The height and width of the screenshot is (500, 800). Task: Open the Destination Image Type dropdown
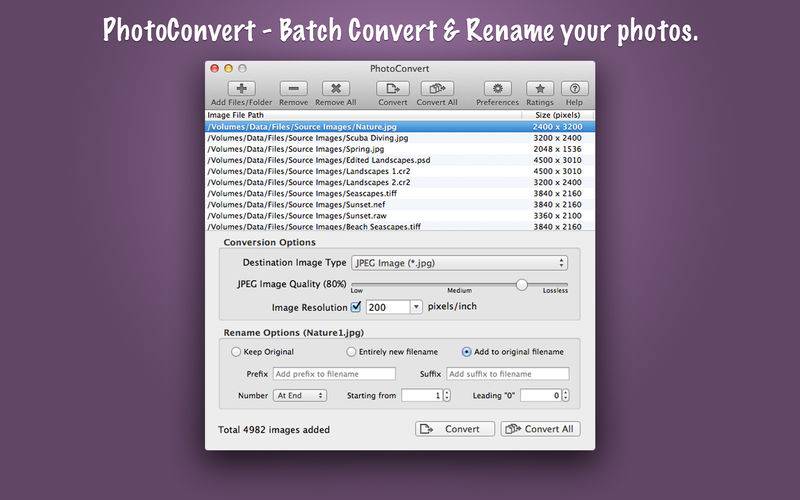(459, 263)
